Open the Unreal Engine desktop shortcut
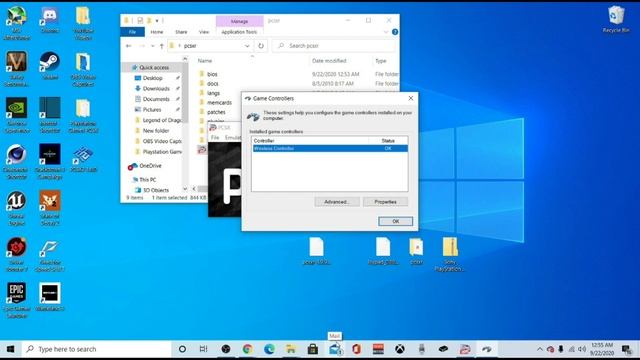Image resolution: width=640 pixels, height=360 pixels. pyautogui.click(x=16, y=208)
